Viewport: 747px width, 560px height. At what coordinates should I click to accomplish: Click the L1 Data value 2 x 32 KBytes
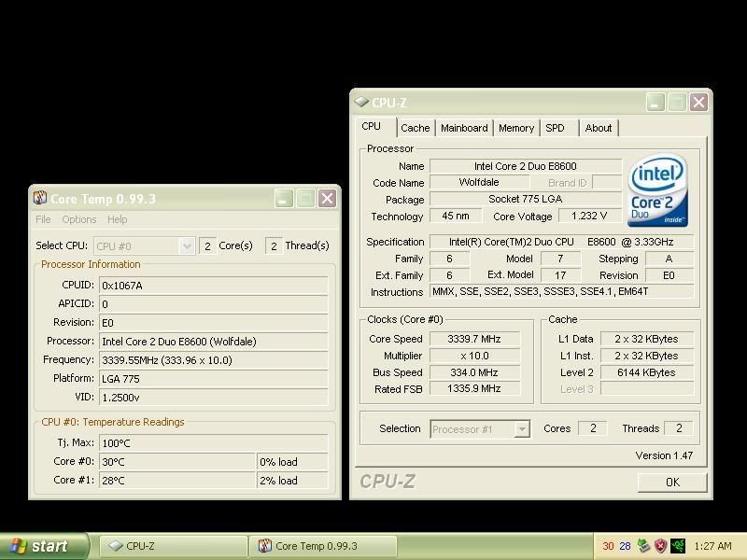[x=646, y=339]
